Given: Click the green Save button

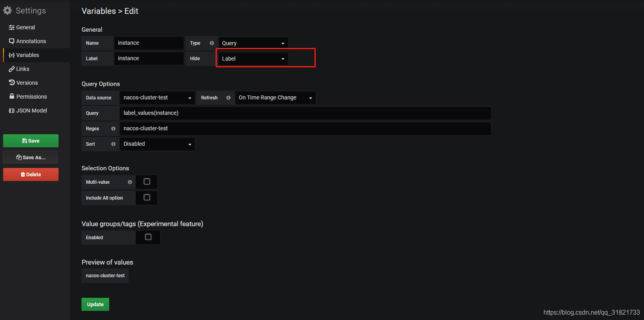Looking at the screenshot, I should (31, 141).
